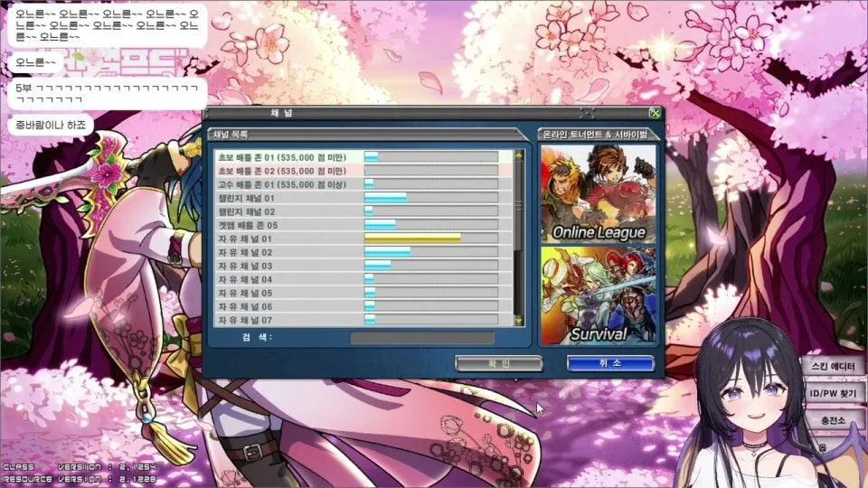Click the 채널 목록 panel header

coord(366,135)
